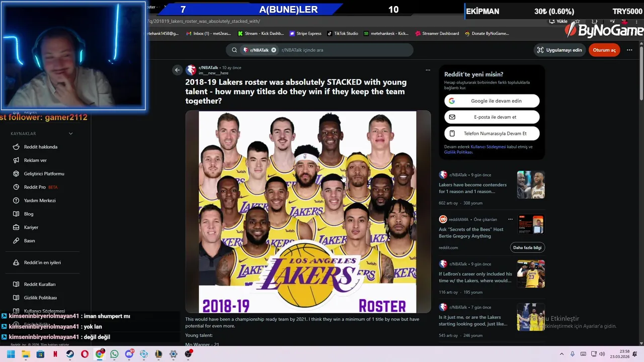Switch to Chrome in the taskbar
Image resolution: width=644 pixels, height=362 pixels.
point(100,354)
